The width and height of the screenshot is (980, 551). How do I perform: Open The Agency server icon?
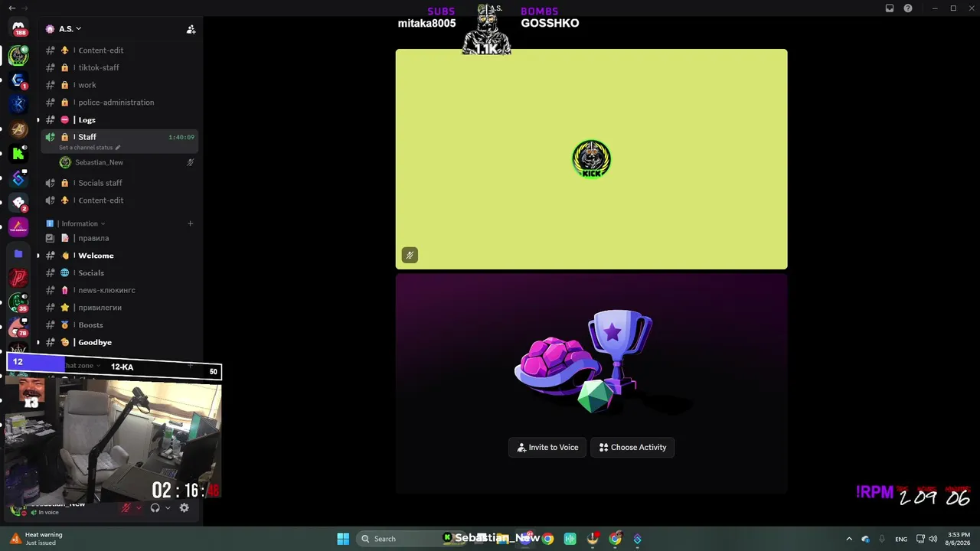click(18, 227)
